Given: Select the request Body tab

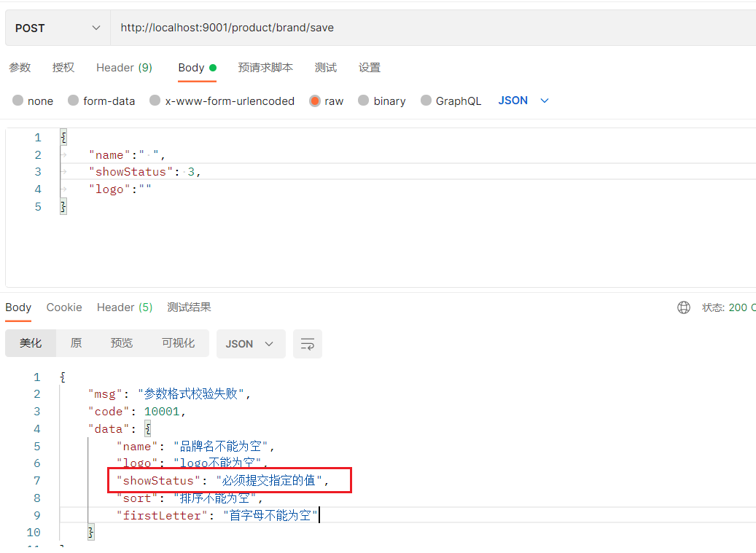Looking at the screenshot, I should pos(197,68).
